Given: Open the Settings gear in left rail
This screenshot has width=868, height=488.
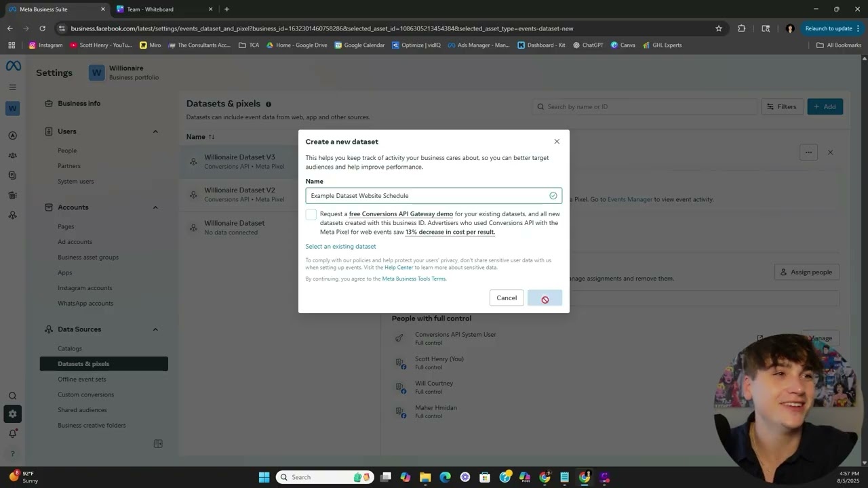Looking at the screenshot, I should [x=12, y=413].
